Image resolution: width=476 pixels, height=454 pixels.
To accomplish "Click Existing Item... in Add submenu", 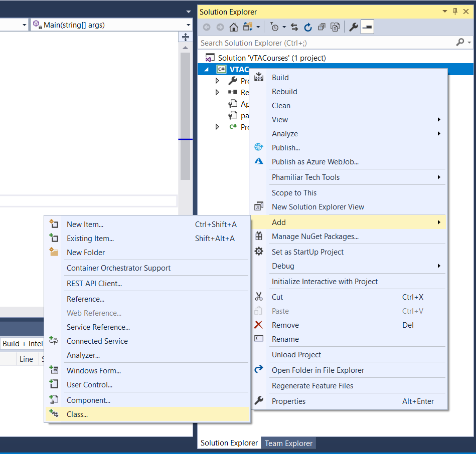I will coord(147,239).
